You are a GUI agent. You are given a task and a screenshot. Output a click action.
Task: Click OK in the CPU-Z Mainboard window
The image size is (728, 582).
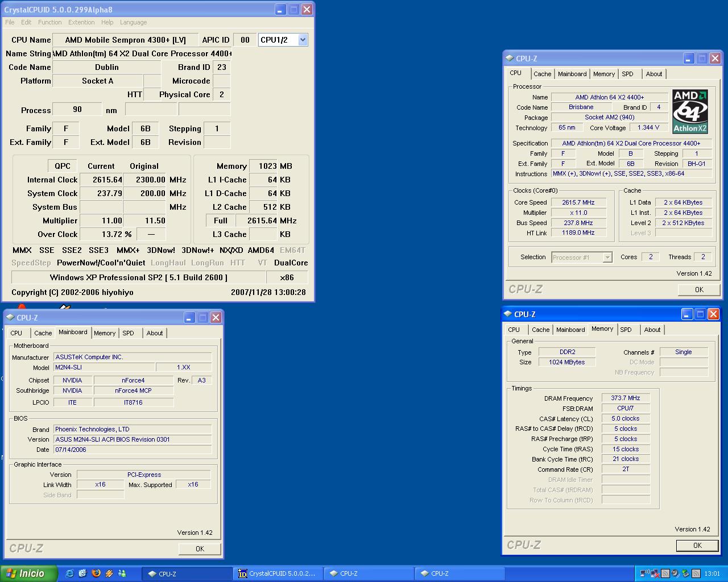pos(200,548)
